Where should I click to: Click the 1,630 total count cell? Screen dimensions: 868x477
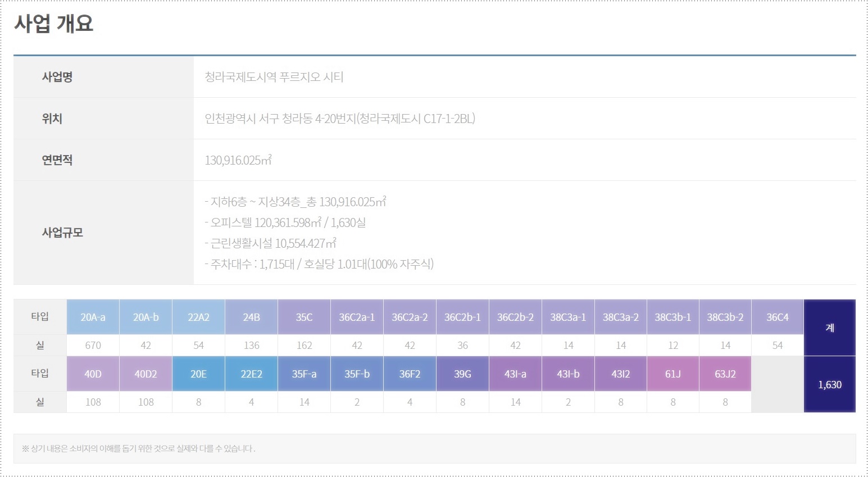point(830,385)
